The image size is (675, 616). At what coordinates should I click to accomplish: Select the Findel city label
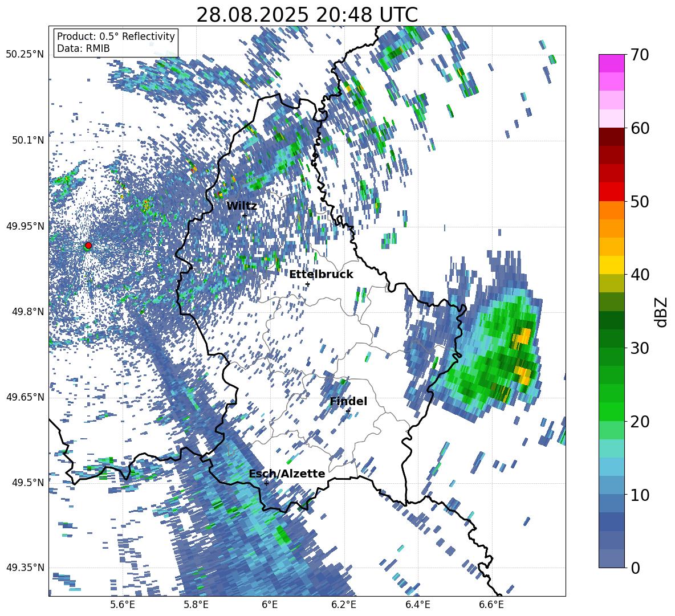(x=348, y=401)
